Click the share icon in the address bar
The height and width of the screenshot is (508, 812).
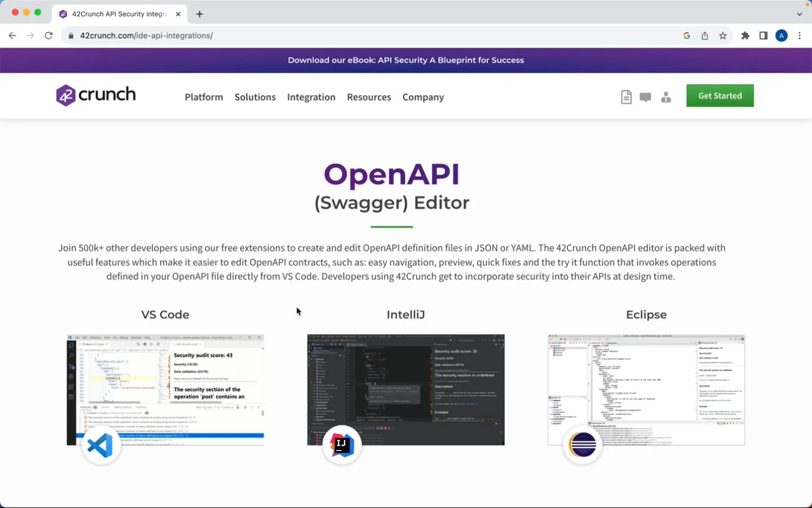705,36
